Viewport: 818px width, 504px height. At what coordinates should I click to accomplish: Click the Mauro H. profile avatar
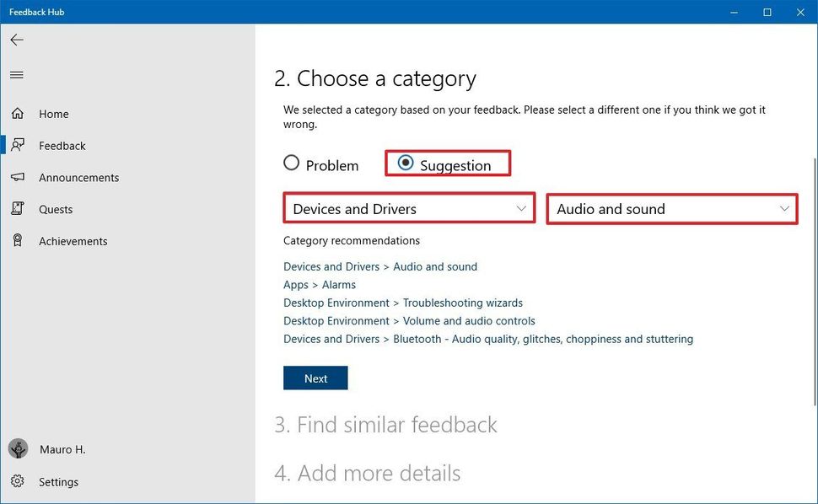click(x=18, y=448)
